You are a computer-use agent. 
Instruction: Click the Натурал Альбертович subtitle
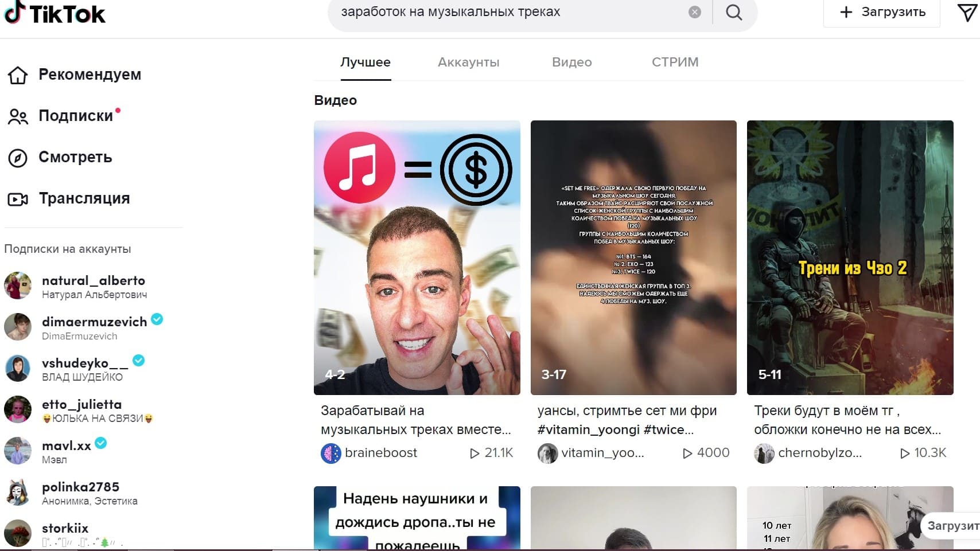click(95, 295)
